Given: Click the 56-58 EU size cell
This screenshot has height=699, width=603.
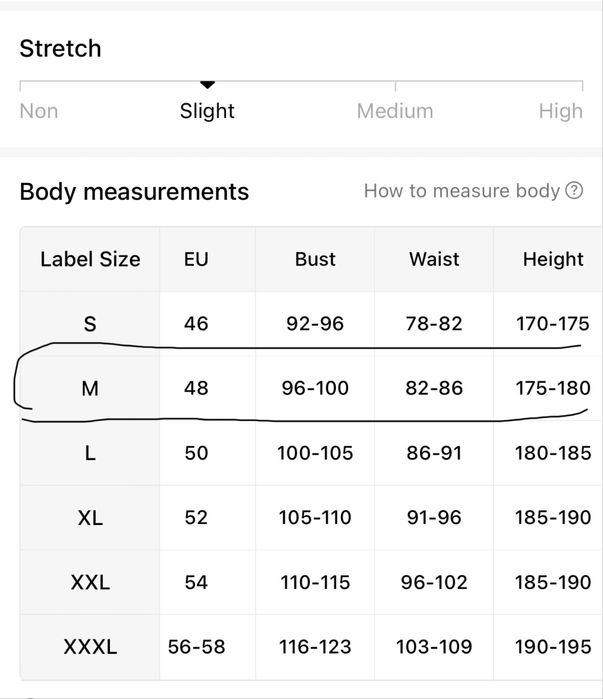Looking at the screenshot, I should [x=196, y=647].
